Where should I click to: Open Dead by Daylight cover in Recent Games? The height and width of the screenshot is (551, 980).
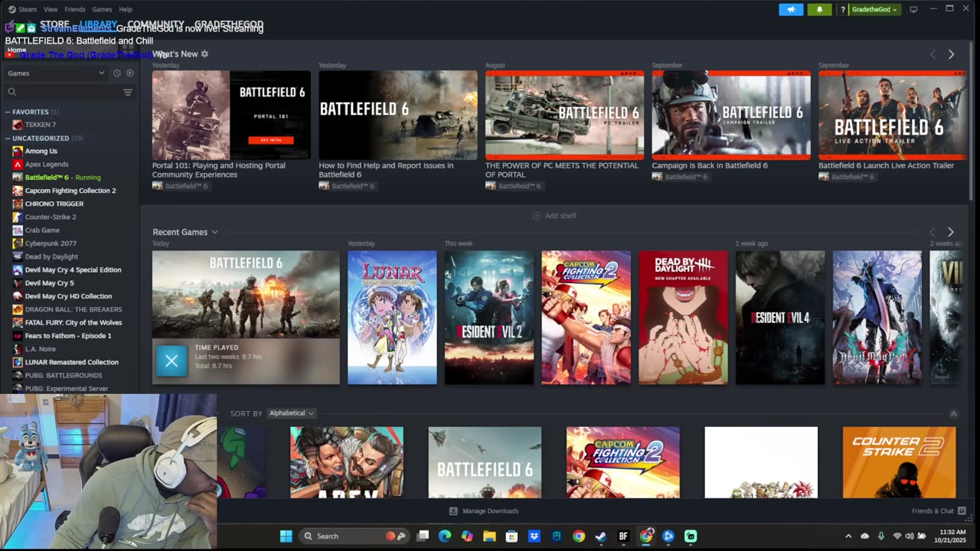tap(683, 318)
